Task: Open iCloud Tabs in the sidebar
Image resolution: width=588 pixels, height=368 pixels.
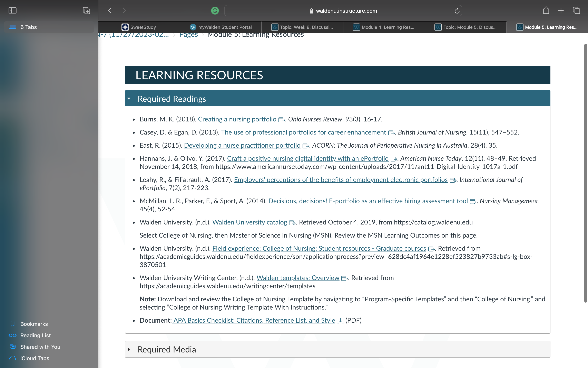Action: pos(35,358)
